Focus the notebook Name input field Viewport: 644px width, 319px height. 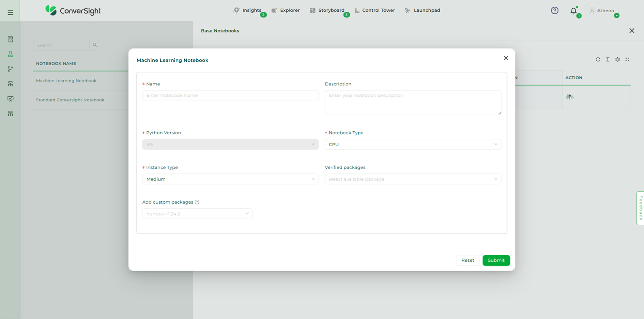pos(230,96)
